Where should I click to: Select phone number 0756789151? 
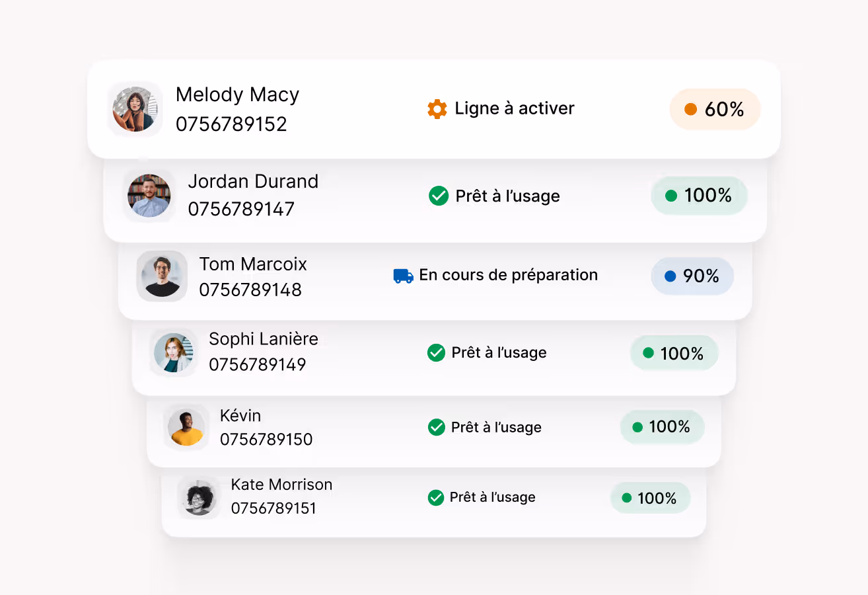(x=273, y=508)
